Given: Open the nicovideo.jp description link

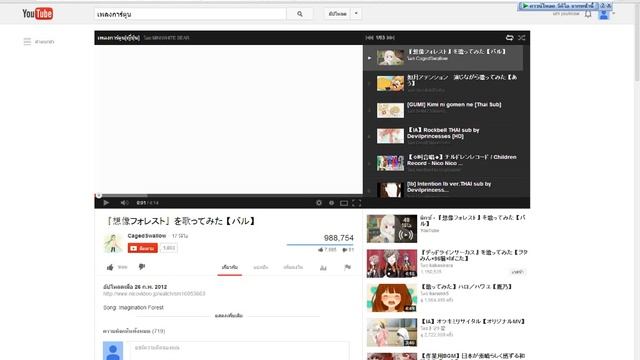Looking at the screenshot, I should (154, 293).
